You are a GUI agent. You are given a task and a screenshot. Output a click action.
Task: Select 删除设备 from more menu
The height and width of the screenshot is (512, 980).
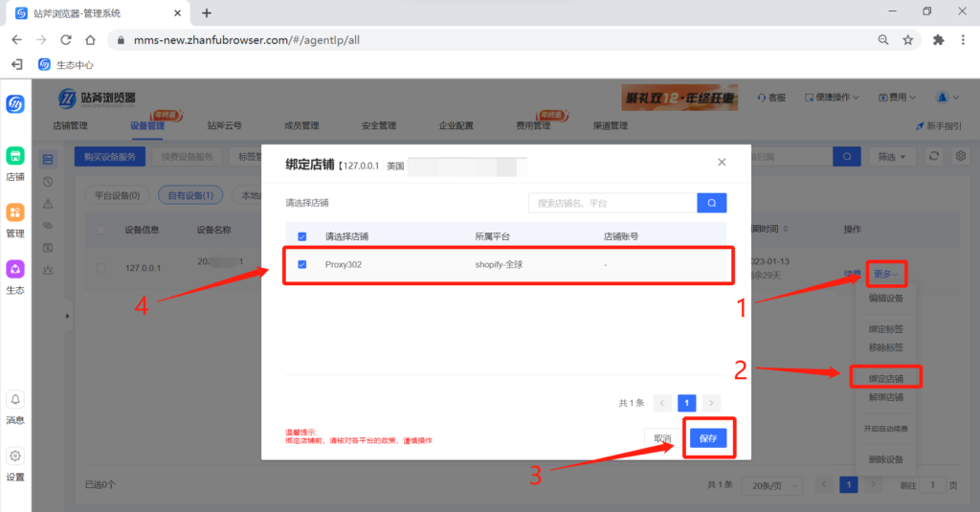tap(885, 459)
